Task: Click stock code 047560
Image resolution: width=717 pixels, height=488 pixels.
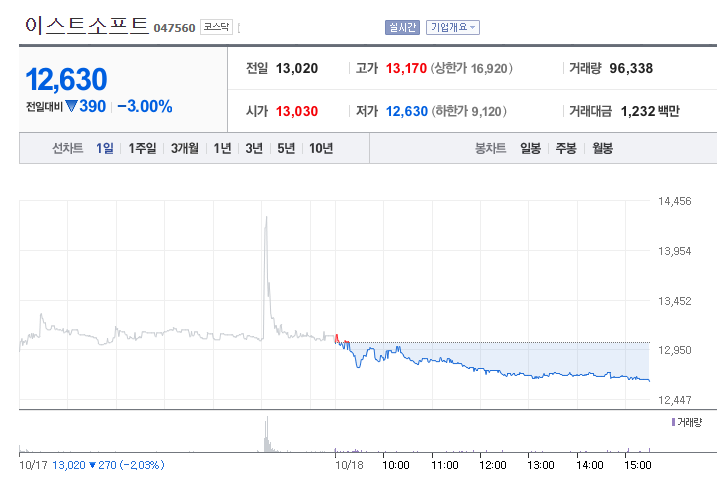Action: point(174,28)
